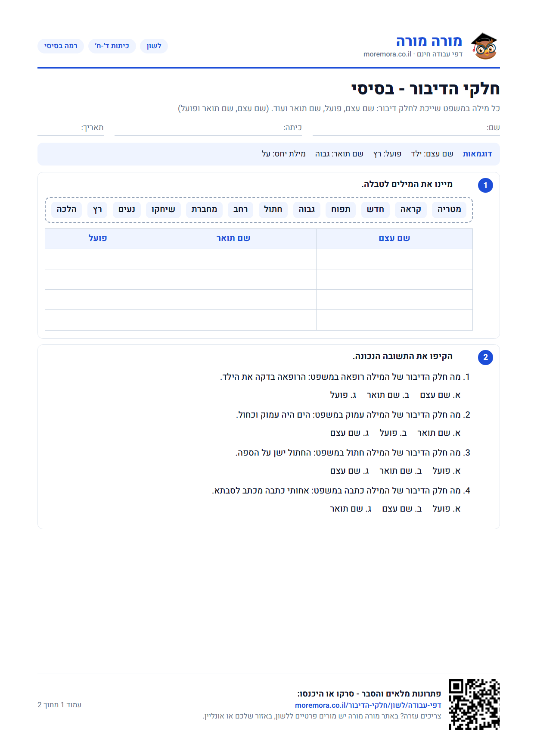This screenshot has height=756, width=534.
Task: Click the תאריך (date) fill-in line
Action: pos(71,128)
